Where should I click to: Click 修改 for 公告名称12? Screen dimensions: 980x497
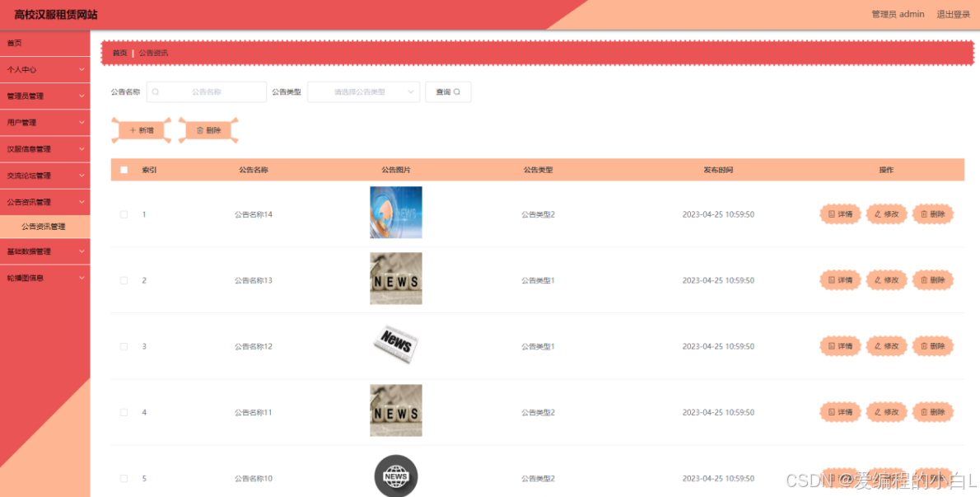point(886,345)
